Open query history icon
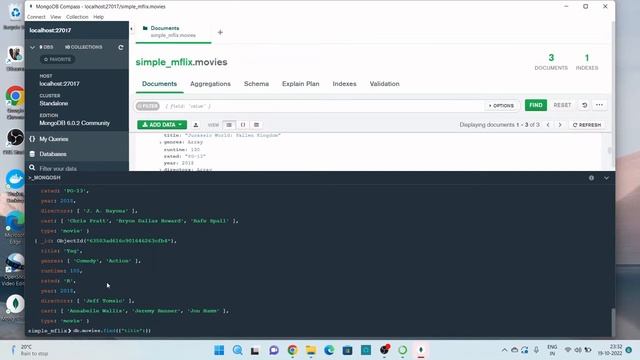640x360 pixels. click(584, 105)
